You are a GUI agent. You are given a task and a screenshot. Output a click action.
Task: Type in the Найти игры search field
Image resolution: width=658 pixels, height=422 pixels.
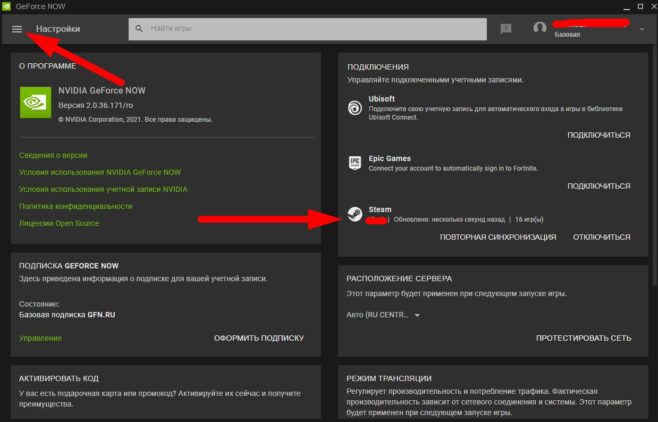(x=300, y=29)
